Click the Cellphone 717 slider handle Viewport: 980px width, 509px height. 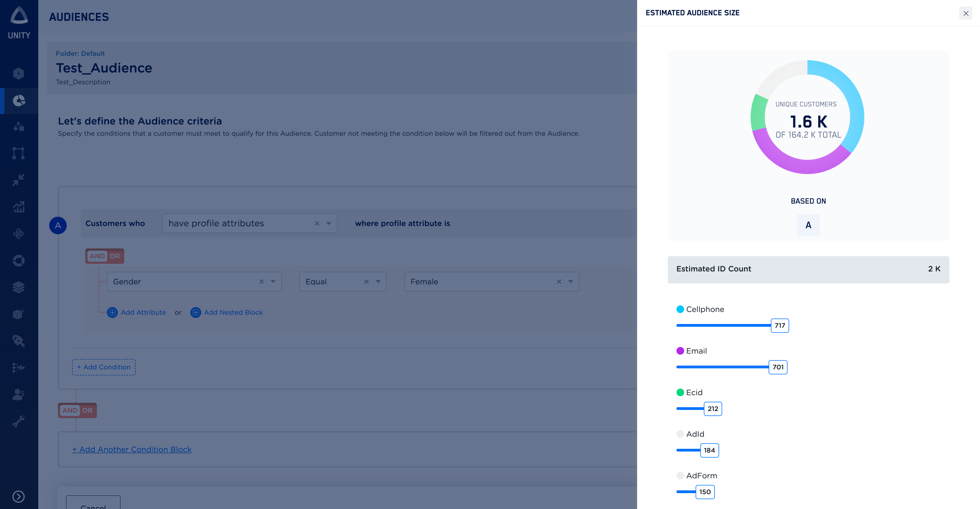[x=780, y=325]
